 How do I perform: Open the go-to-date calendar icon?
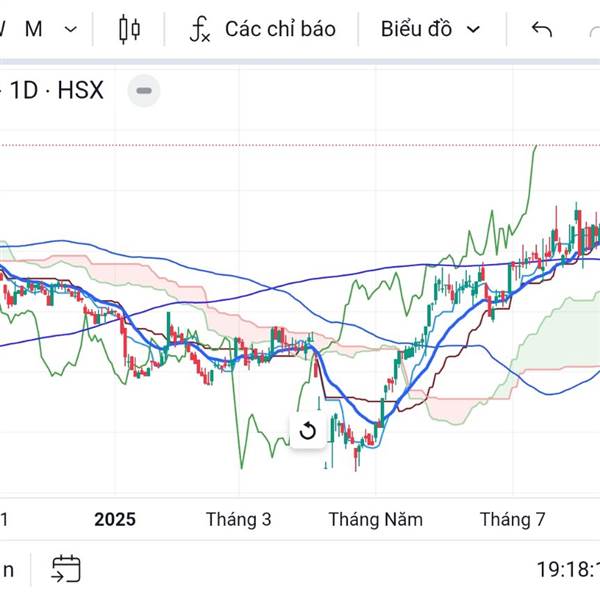pyautogui.click(x=66, y=569)
